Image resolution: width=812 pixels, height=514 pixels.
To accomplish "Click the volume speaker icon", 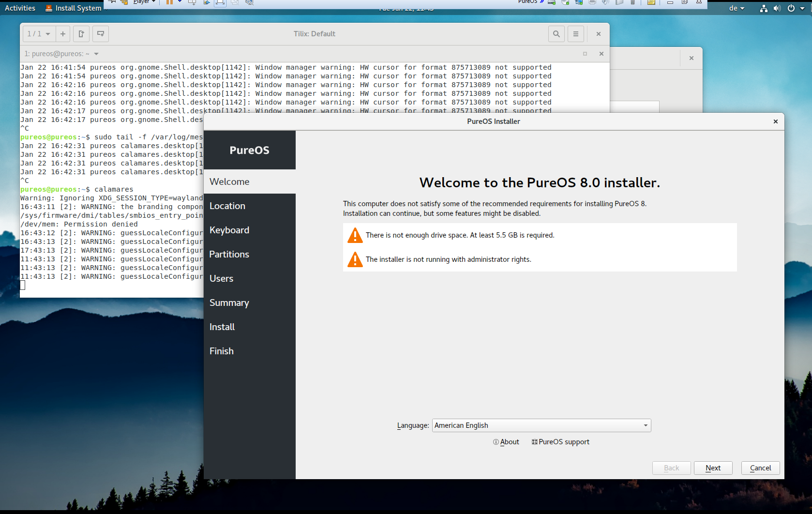I will [x=777, y=8].
